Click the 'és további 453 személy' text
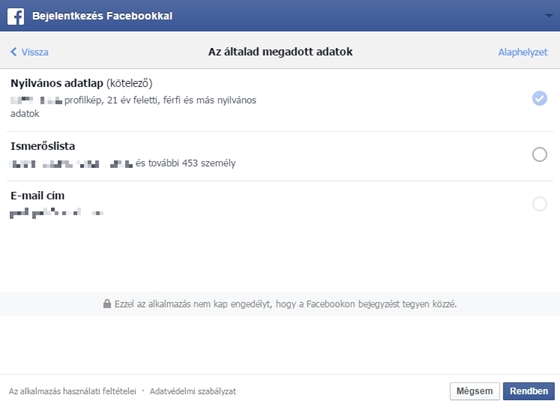The height and width of the screenshot is (401, 560). coord(185,163)
